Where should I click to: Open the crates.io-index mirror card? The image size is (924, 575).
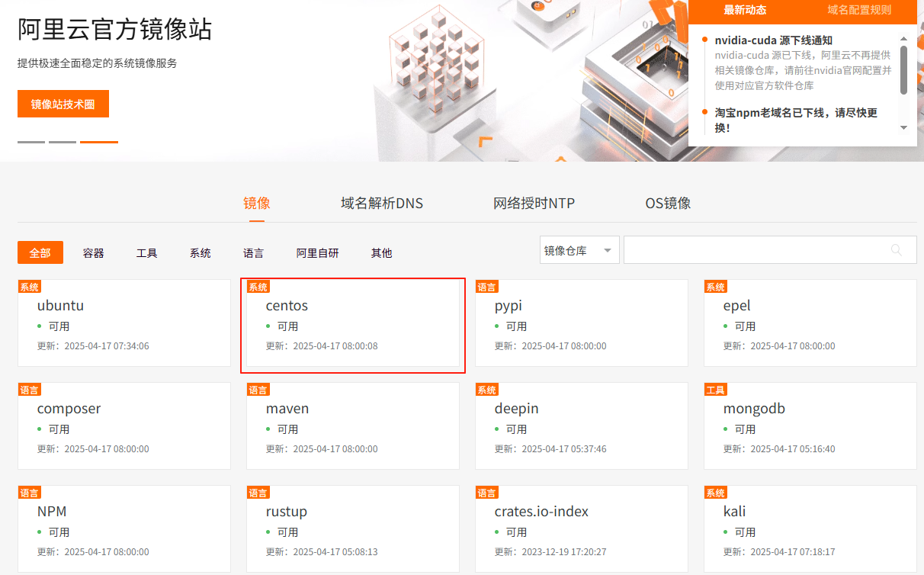point(582,528)
